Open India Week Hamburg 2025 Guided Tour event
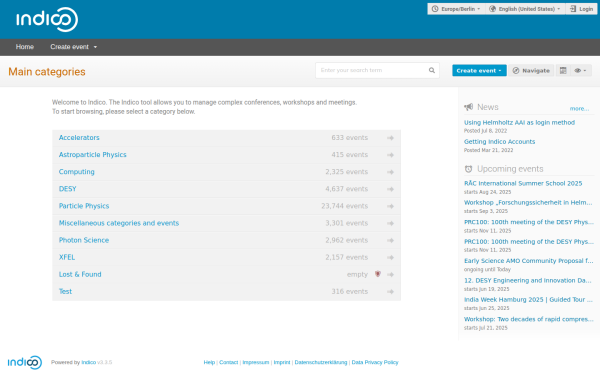This screenshot has width=600, height=375. pos(528,300)
